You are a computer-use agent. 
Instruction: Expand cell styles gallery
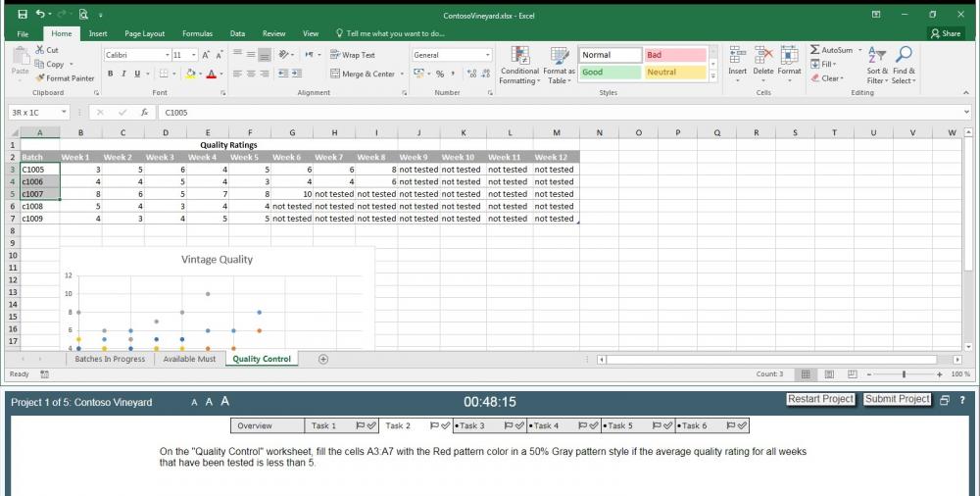tap(713, 76)
